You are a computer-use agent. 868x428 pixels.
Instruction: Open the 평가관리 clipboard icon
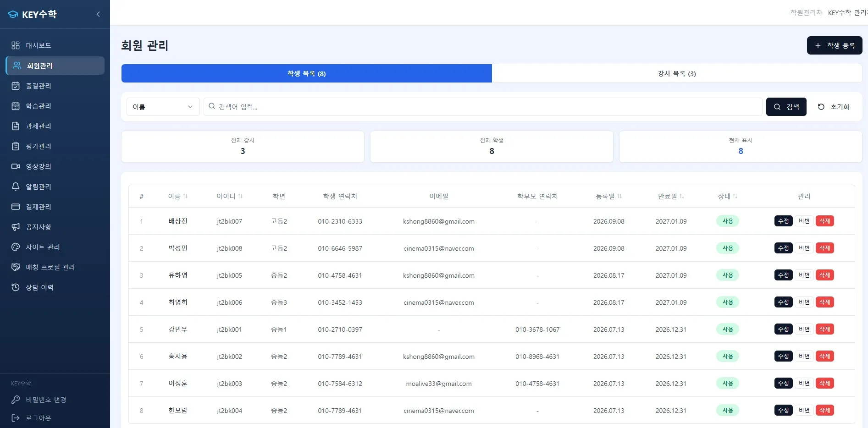[x=16, y=146]
